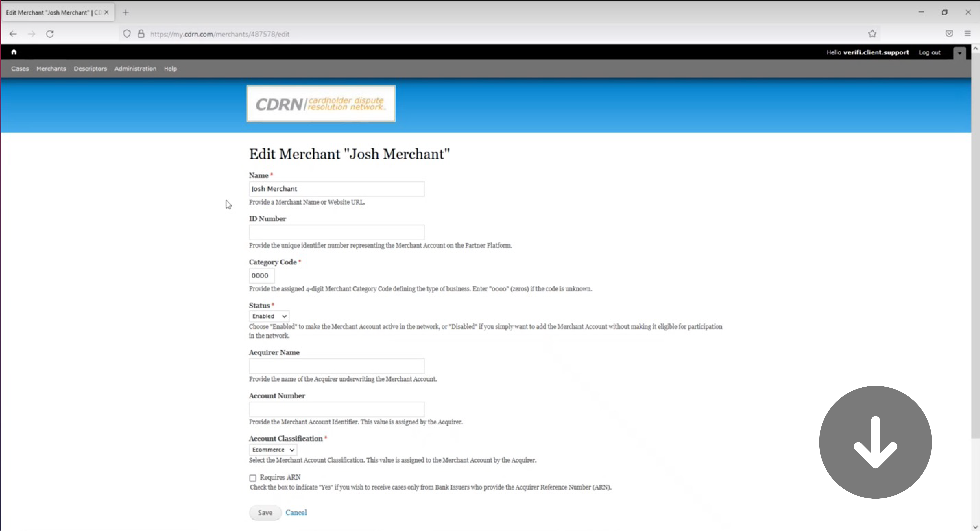Click the Account Number input field
This screenshot has width=980, height=532.
click(x=337, y=409)
